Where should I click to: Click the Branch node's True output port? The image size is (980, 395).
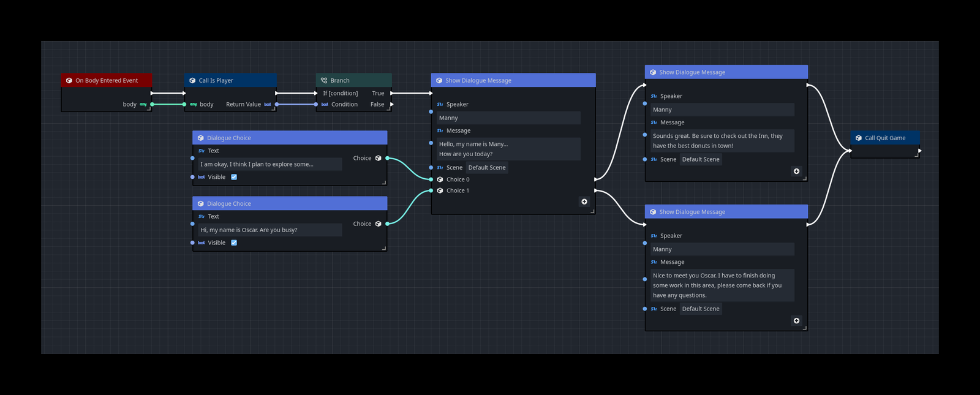pyautogui.click(x=392, y=94)
